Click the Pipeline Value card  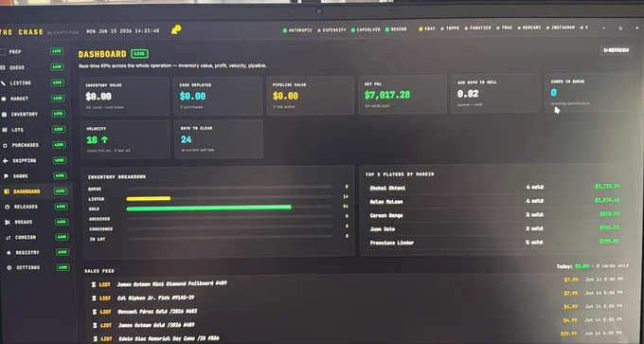point(310,95)
